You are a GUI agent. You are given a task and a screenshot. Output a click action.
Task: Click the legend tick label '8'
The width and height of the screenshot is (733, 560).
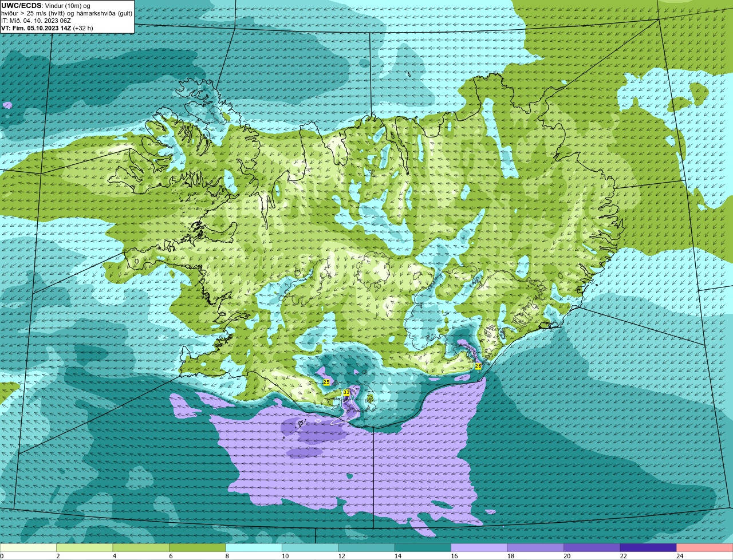pos(227,556)
